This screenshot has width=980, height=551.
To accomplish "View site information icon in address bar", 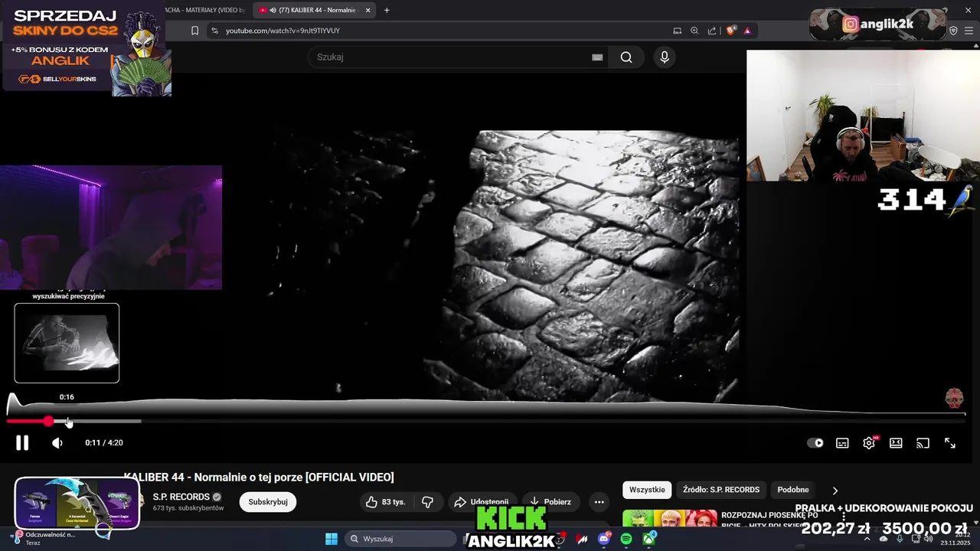I will [x=215, y=31].
